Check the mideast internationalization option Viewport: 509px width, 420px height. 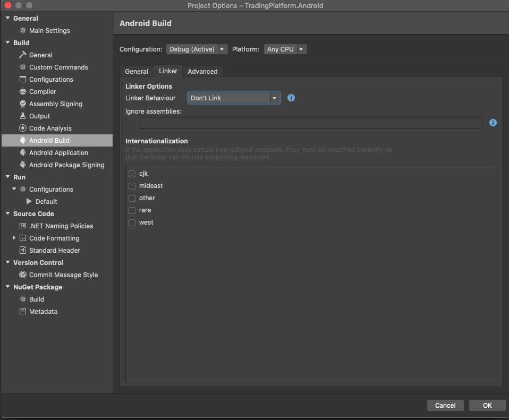[x=132, y=186]
